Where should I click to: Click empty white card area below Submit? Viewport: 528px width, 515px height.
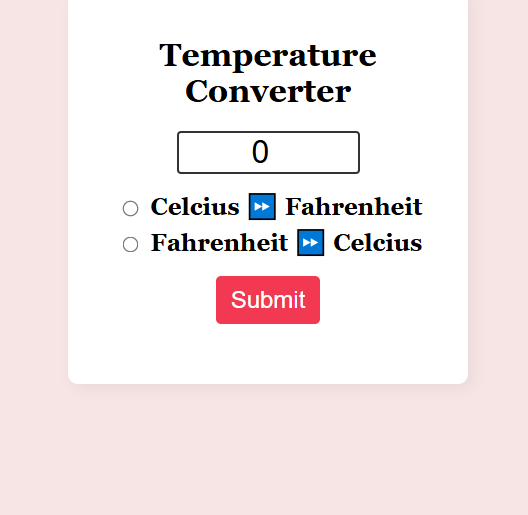click(x=268, y=354)
